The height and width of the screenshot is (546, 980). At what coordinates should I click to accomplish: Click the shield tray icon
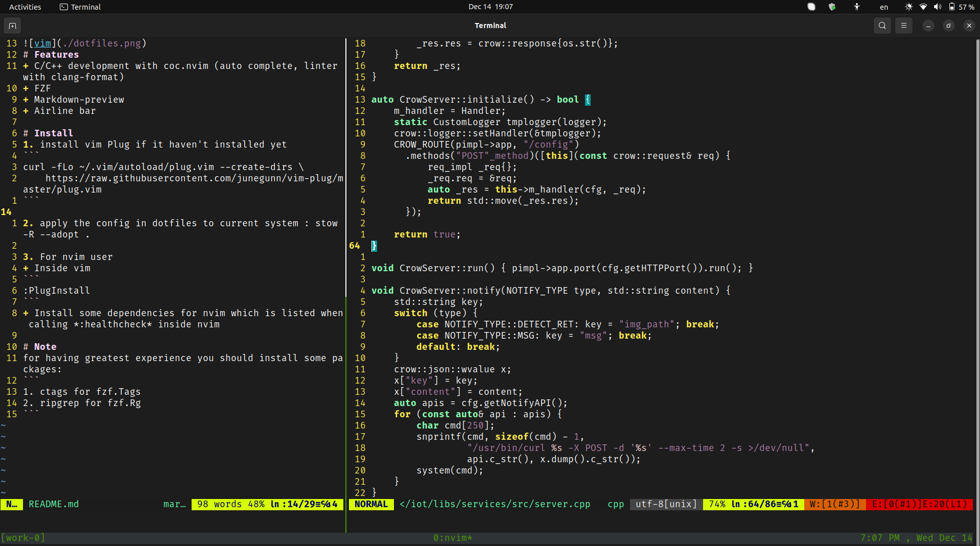(832, 7)
